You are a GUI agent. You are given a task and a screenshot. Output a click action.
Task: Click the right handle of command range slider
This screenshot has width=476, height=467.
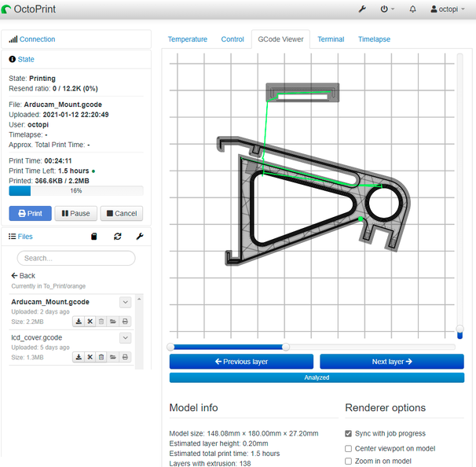coord(286,347)
